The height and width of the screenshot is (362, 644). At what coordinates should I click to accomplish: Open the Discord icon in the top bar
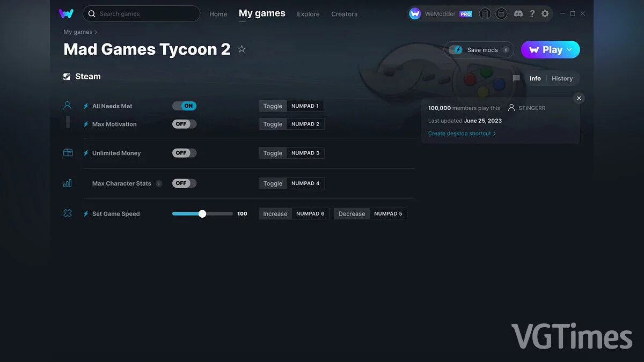pyautogui.click(x=518, y=13)
